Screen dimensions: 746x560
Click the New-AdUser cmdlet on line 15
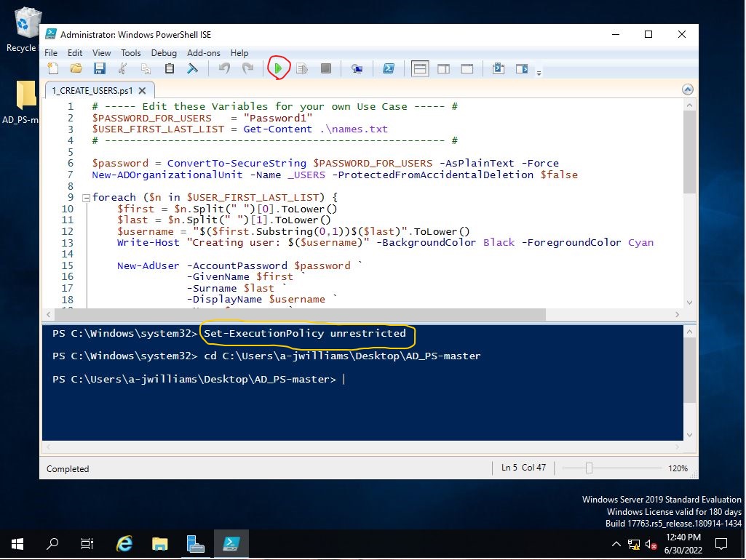[148, 265]
